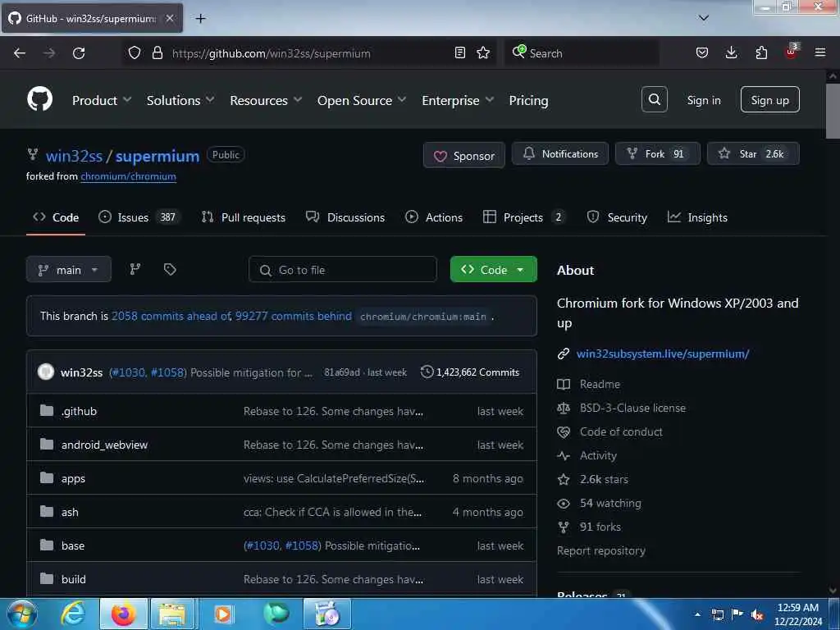
Task: Switch to Actions tab
Action: click(x=434, y=217)
